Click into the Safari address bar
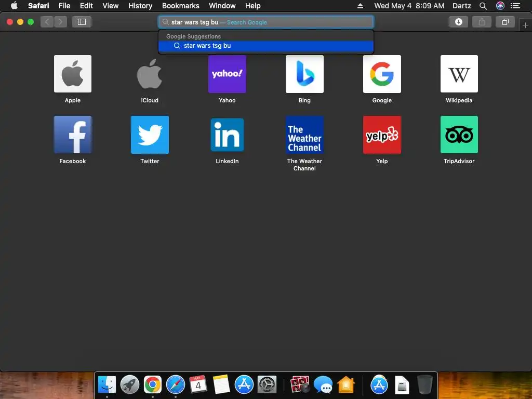Image resolution: width=532 pixels, height=399 pixels. click(x=266, y=22)
